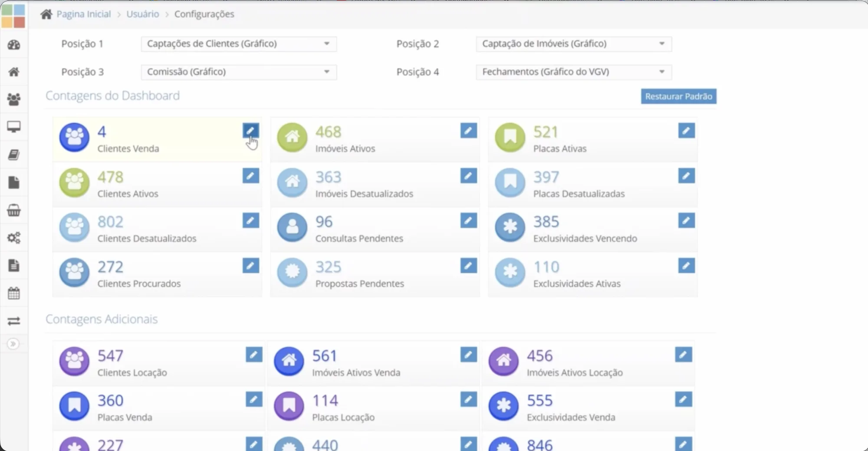This screenshot has height=451, width=868.
Task: Open the Usuário breadcrumb link
Action: coord(143,14)
